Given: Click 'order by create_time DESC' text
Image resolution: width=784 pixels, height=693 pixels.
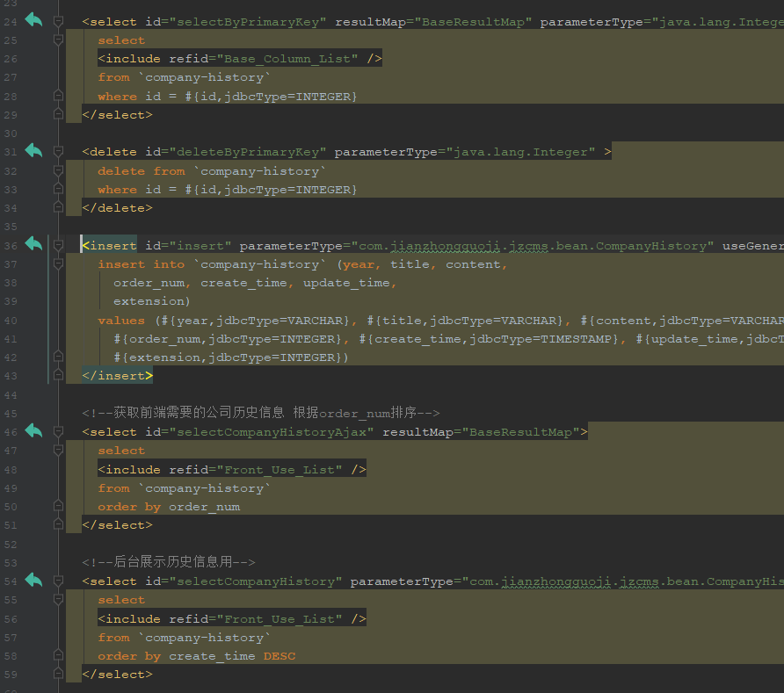Looking at the screenshot, I should click(x=197, y=656).
